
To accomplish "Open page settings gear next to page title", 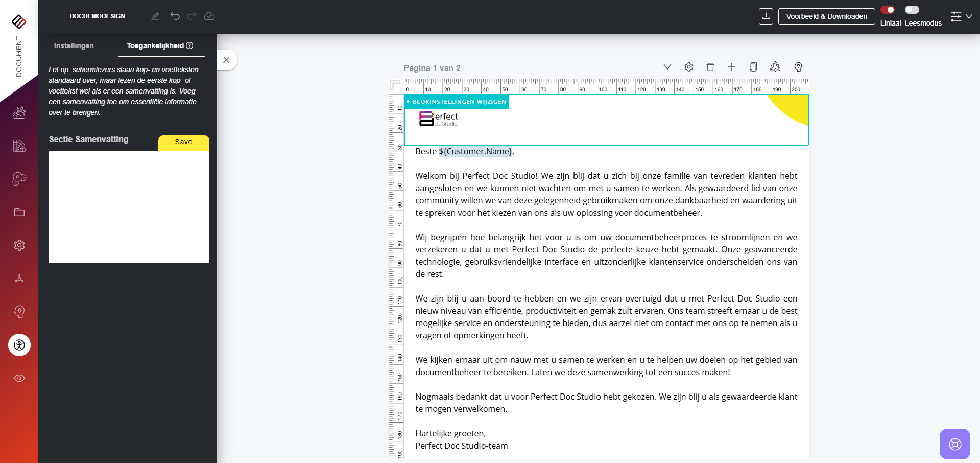I will (x=688, y=67).
